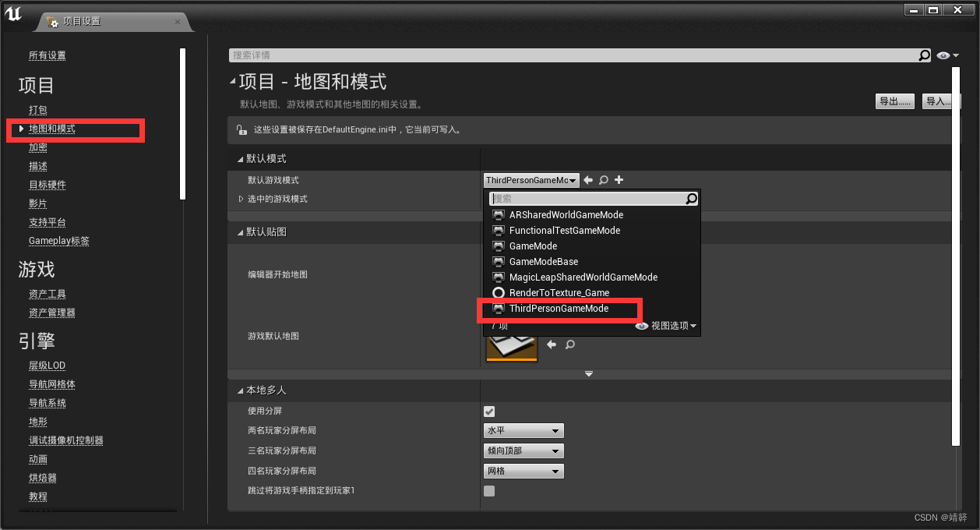Click the 项目设置 tab icon
The image size is (980, 530).
pyautogui.click(x=52, y=22)
